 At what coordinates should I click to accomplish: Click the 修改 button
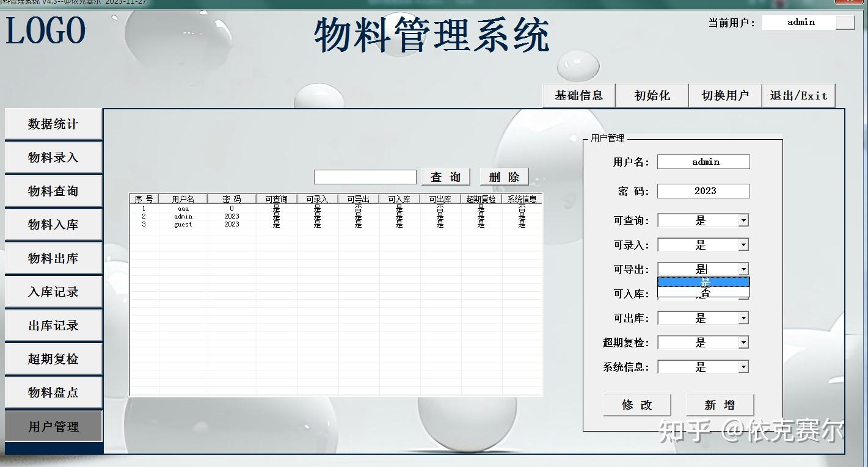coord(637,405)
